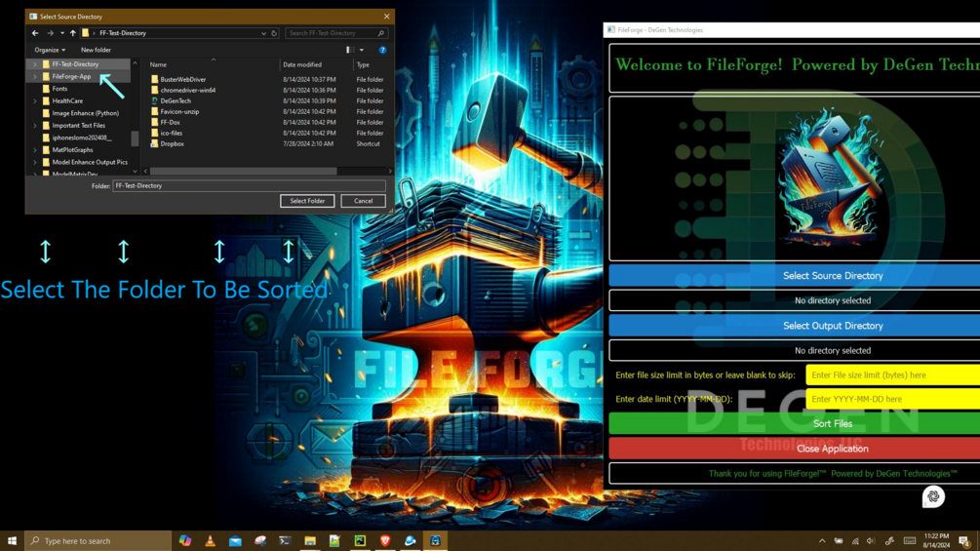Click the red Close Application button
Screen dimensions: 980x551
(x=795, y=449)
